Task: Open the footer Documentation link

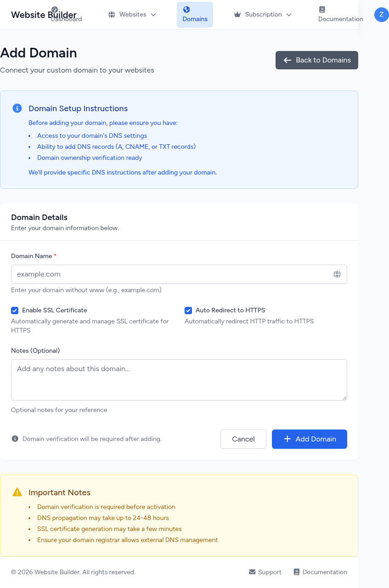Action: coord(324,572)
